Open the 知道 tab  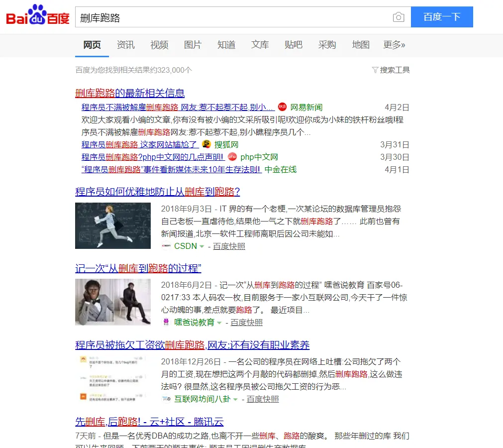[226, 45]
